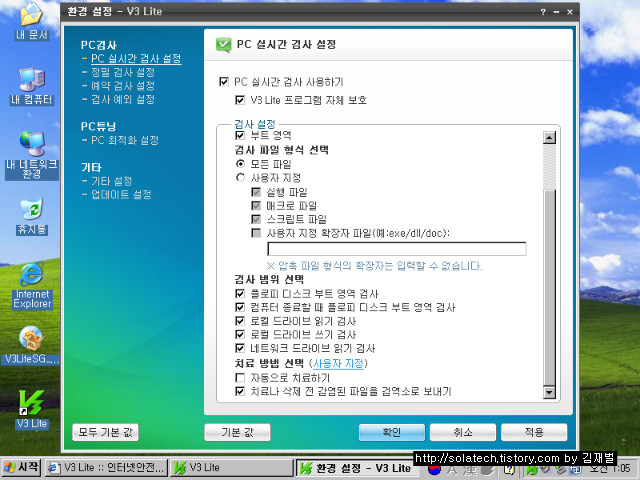The height and width of the screenshot is (480, 640).
Task: Click the 모두 기본 값 button
Action: pyautogui.click(x=105, y=432)
